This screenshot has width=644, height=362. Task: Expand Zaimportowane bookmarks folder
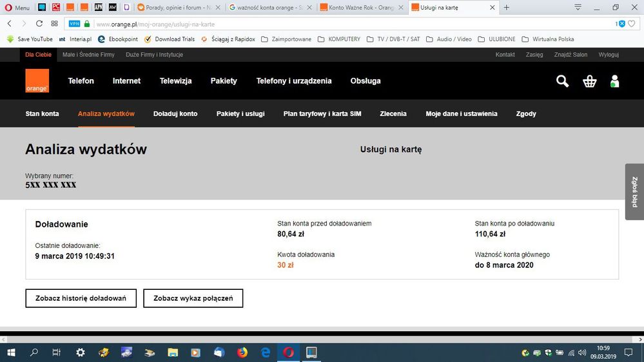(286, 39)
